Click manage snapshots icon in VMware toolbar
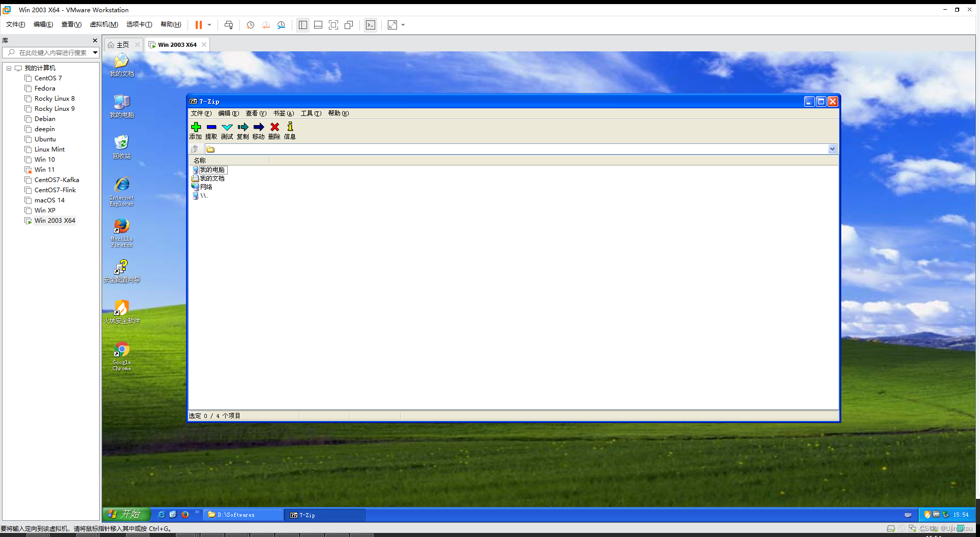Image resolution: width=980 pixels, height=537 pixels. click(281, 25)
